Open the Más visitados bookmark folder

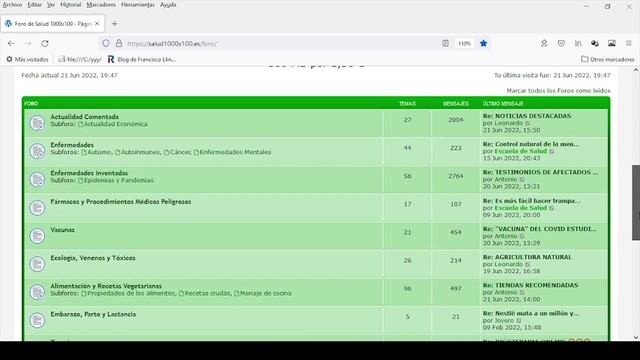point(27,60)
